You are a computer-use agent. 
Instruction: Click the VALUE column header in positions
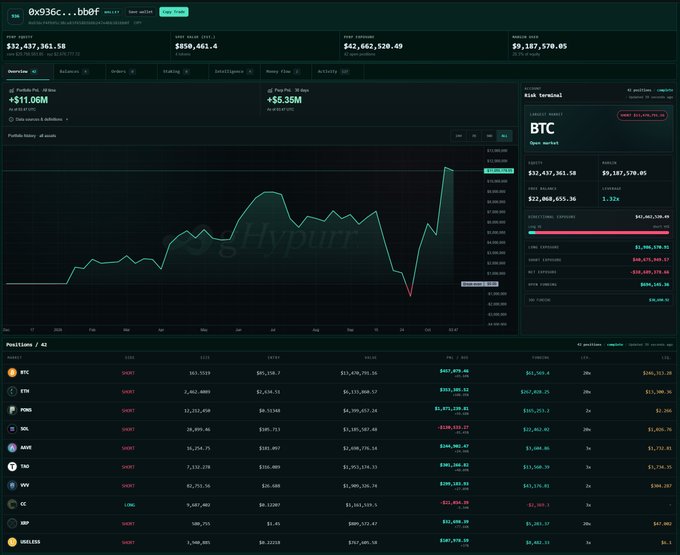coord(371,358)
